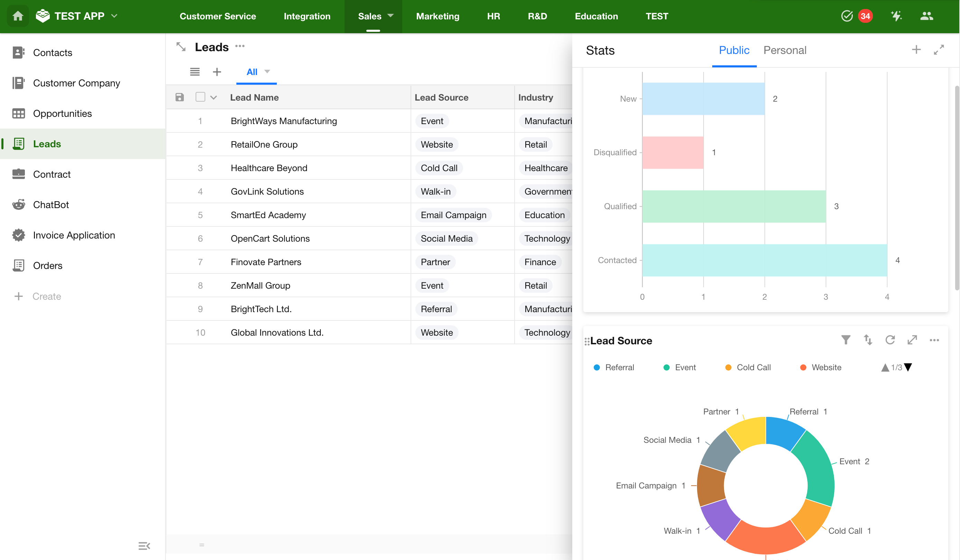
Task: Open the Opportunities sidebar item
Action: click(x=62, y=113)
